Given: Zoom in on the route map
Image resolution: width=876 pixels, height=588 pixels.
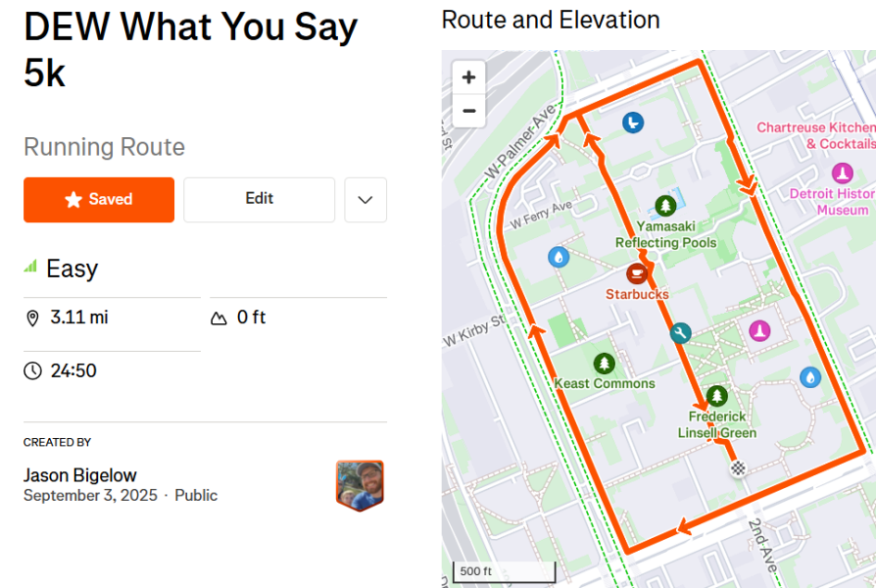Looking at the screenshot, I should 468,77.
